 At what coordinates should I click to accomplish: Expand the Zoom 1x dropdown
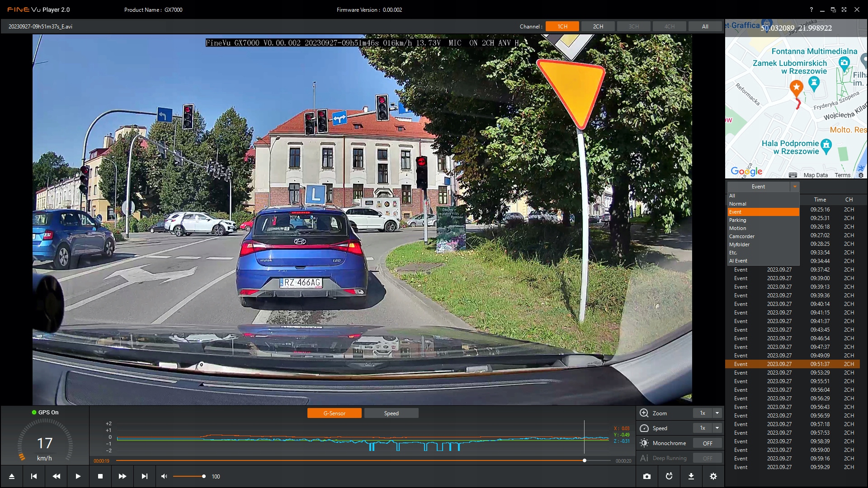717,413
